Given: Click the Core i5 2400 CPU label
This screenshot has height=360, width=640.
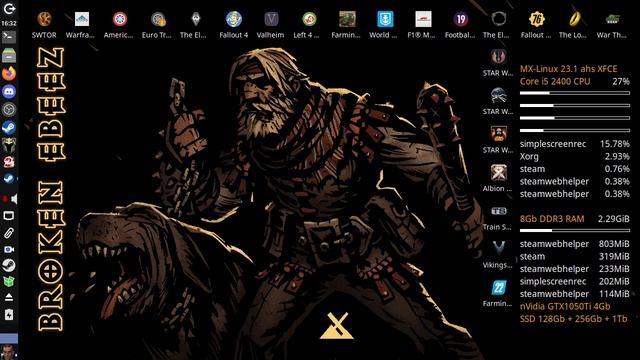Looking at the screenshot, I should point(555,81).
